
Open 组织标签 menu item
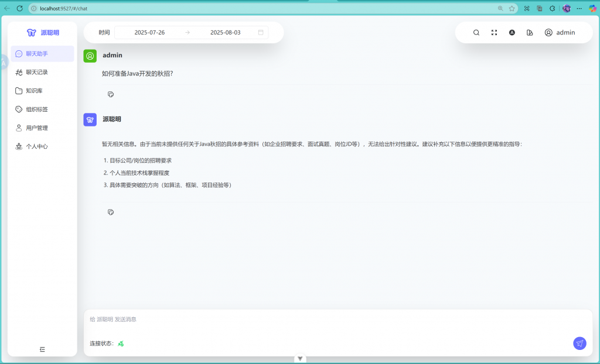[x=37, y=109]
